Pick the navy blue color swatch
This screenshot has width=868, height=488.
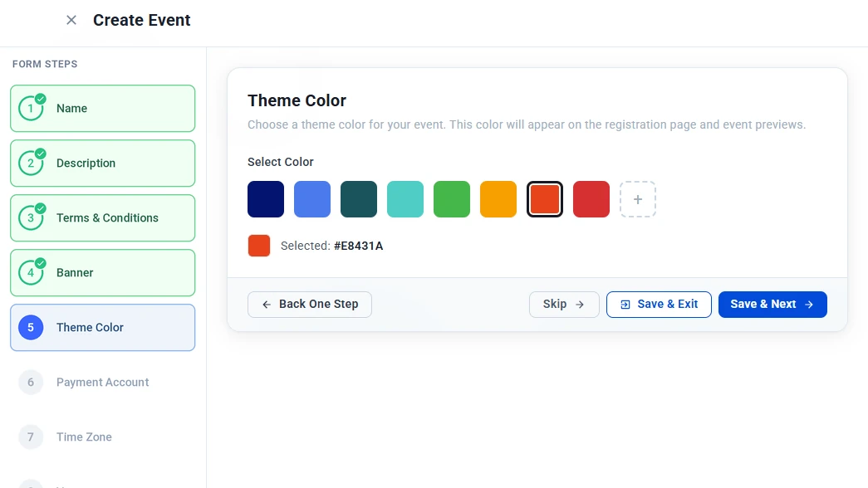[266, 199]
